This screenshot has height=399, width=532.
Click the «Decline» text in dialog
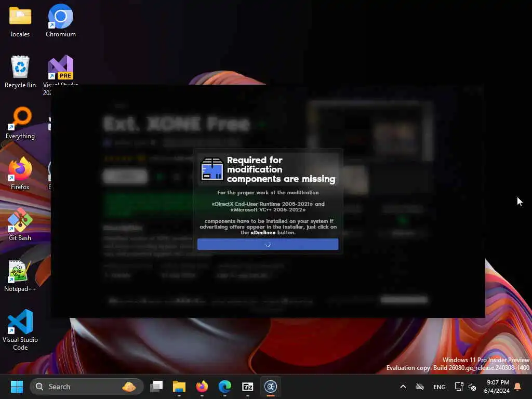pos(263,232)
